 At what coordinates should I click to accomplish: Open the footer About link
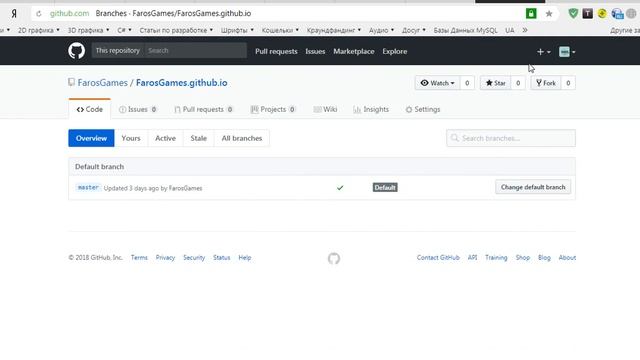(x=567, y=258)
